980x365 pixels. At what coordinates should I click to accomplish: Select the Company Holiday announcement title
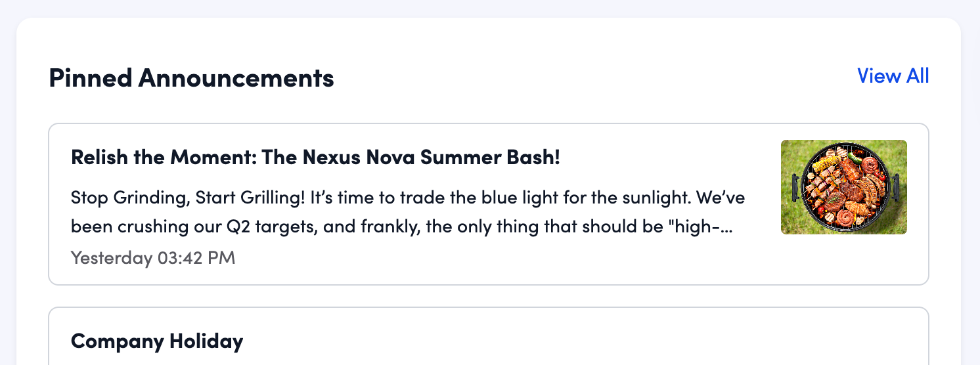[156, 341]
